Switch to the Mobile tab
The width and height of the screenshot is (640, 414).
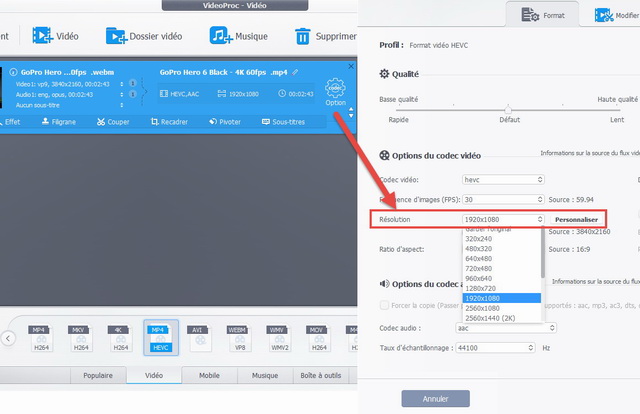tap(209, 375)
